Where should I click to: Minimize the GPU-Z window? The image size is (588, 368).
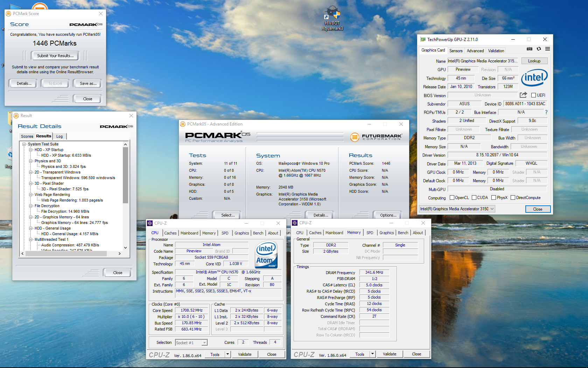click(513, 40)
